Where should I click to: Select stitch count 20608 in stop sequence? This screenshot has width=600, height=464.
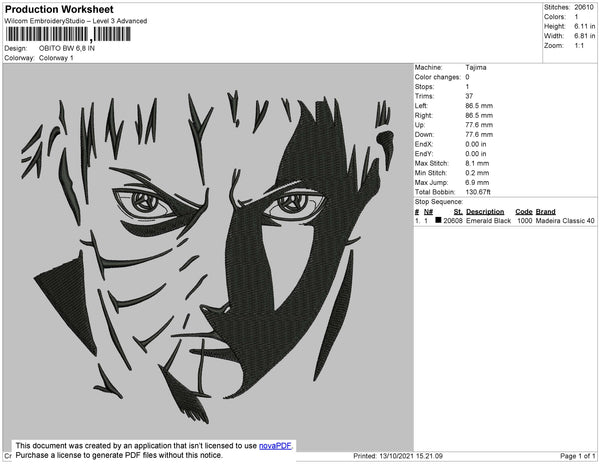[453, 221]
